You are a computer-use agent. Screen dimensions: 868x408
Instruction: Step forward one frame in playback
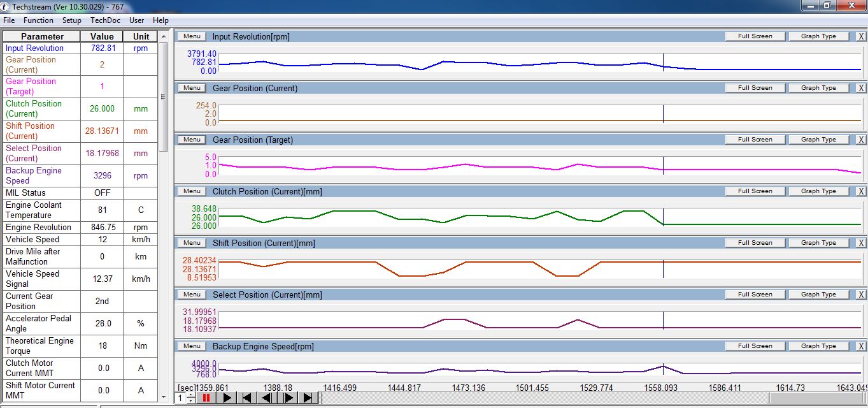click(288, 398)
